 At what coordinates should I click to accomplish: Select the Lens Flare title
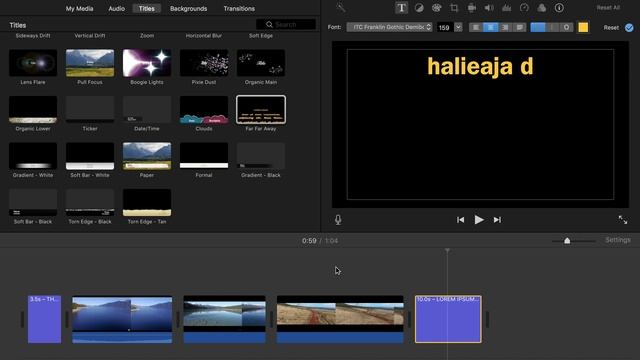(x=33, y=63)
